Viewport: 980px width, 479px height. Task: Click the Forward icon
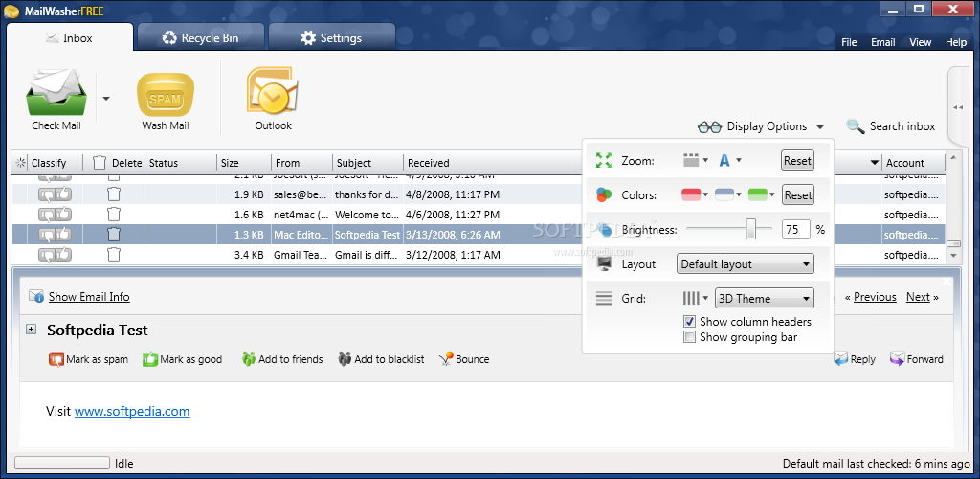pos(897,359)
